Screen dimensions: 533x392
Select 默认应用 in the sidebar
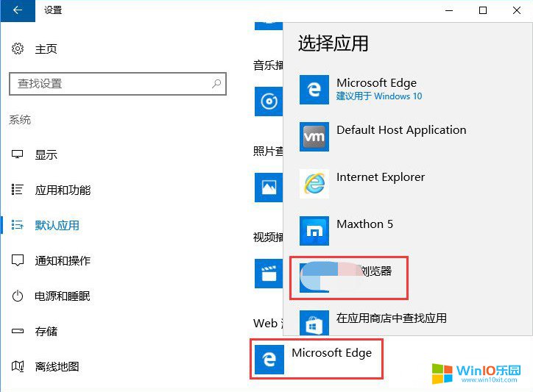(57, 225)
